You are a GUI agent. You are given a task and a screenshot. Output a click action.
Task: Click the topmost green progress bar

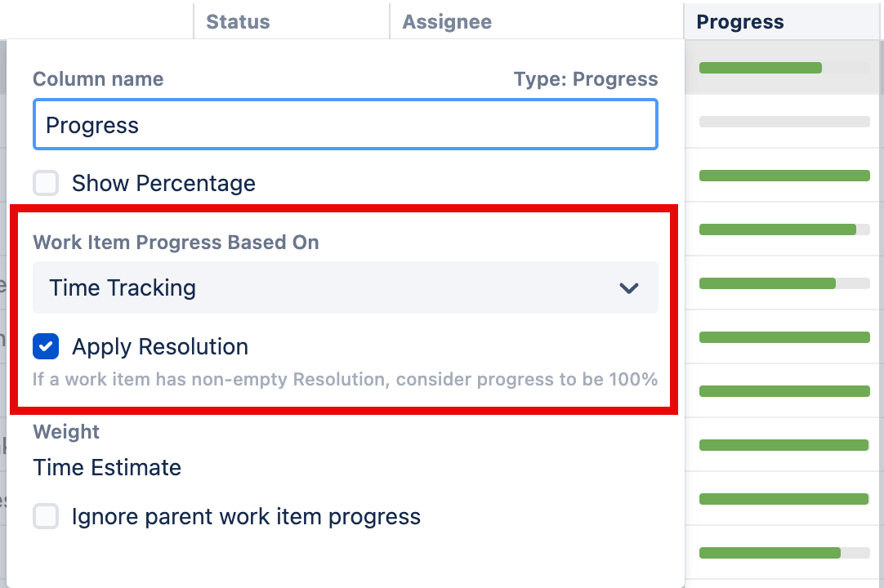point(760,68)
